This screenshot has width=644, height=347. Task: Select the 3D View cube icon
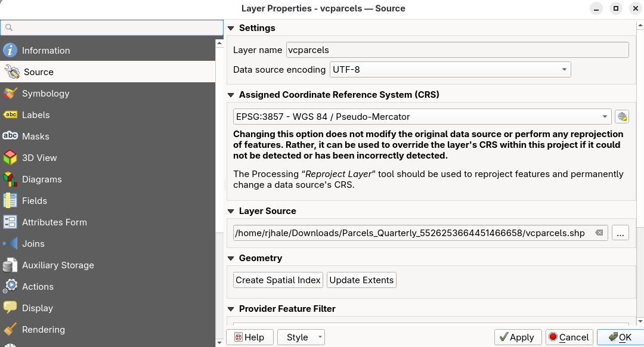[x=10, y=158]
